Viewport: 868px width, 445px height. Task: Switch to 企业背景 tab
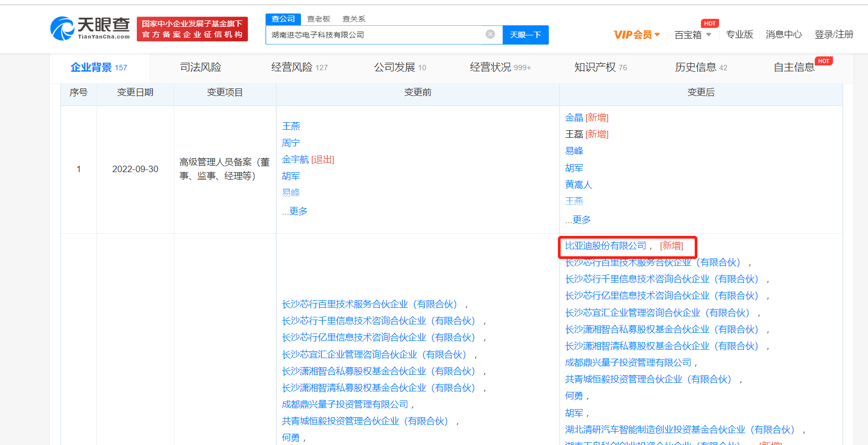[99, 68]
